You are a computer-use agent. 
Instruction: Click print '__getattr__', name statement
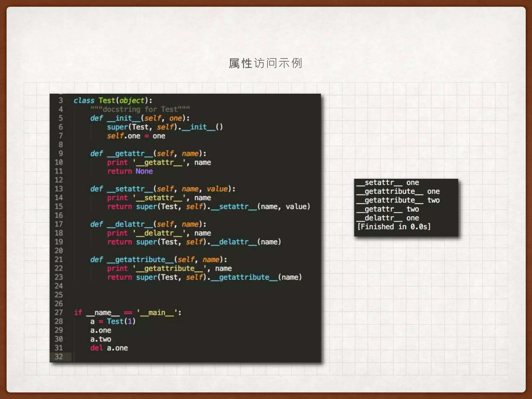[159, 162]
